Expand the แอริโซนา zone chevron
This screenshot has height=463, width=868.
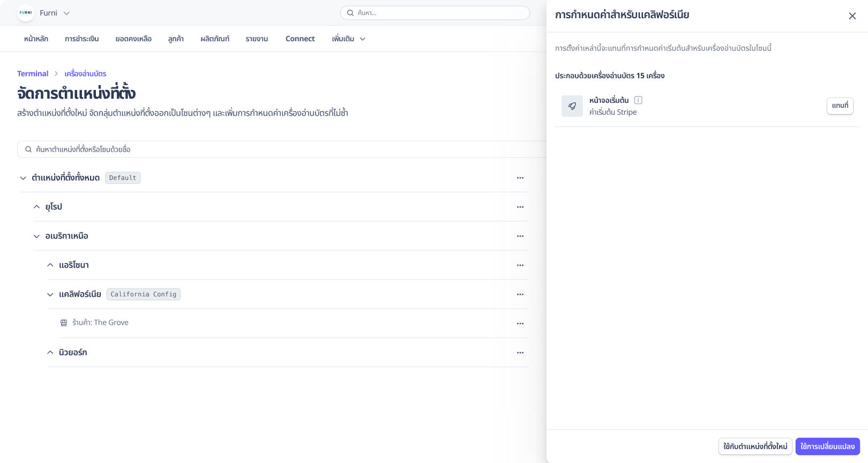click(x=50, y=265)
